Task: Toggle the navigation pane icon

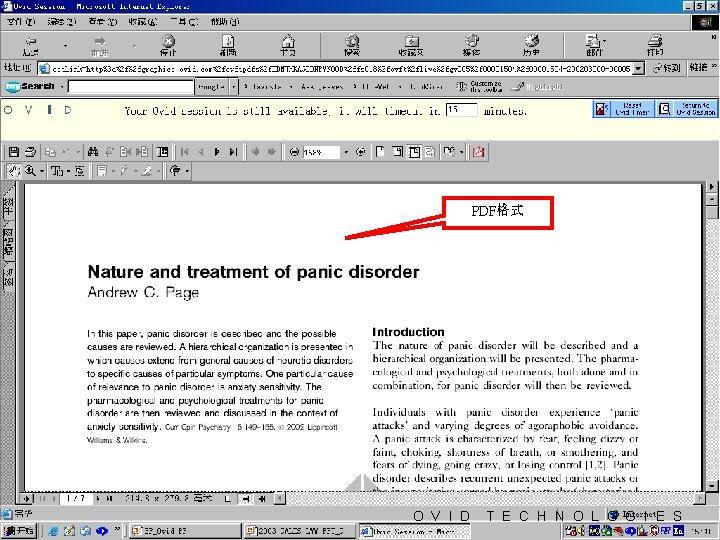Action: click(x=162, y=152)
